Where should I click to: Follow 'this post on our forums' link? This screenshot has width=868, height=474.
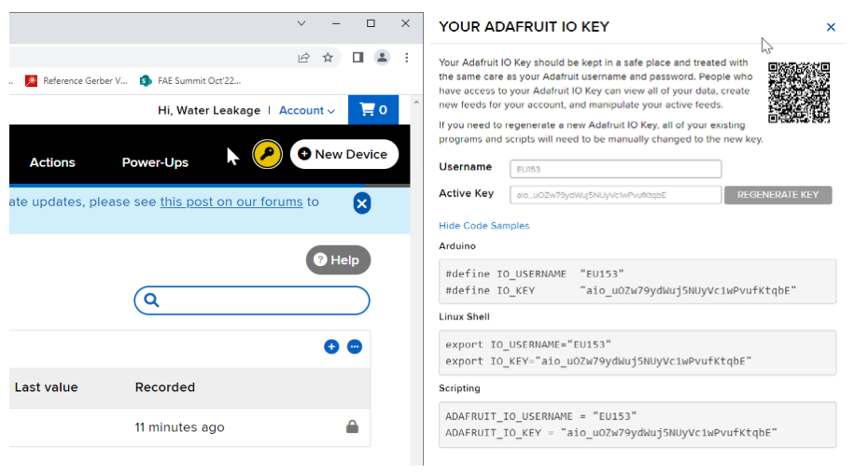tap(231, 202)
